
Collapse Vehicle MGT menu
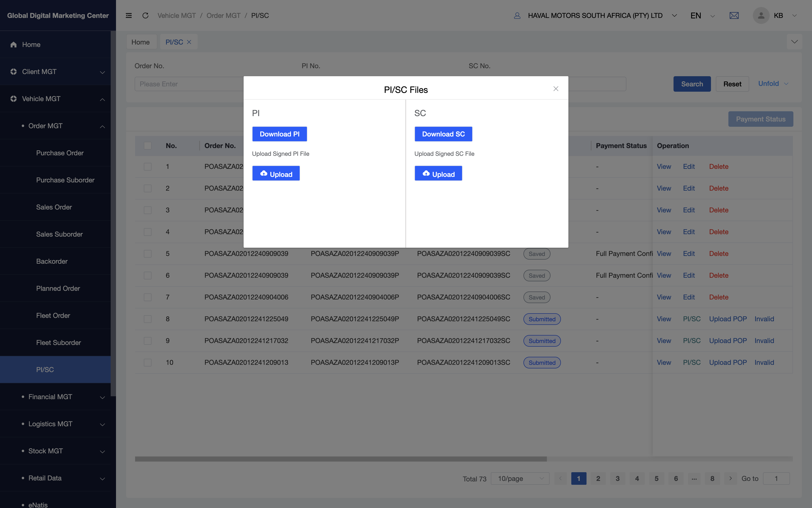(102, 99)
